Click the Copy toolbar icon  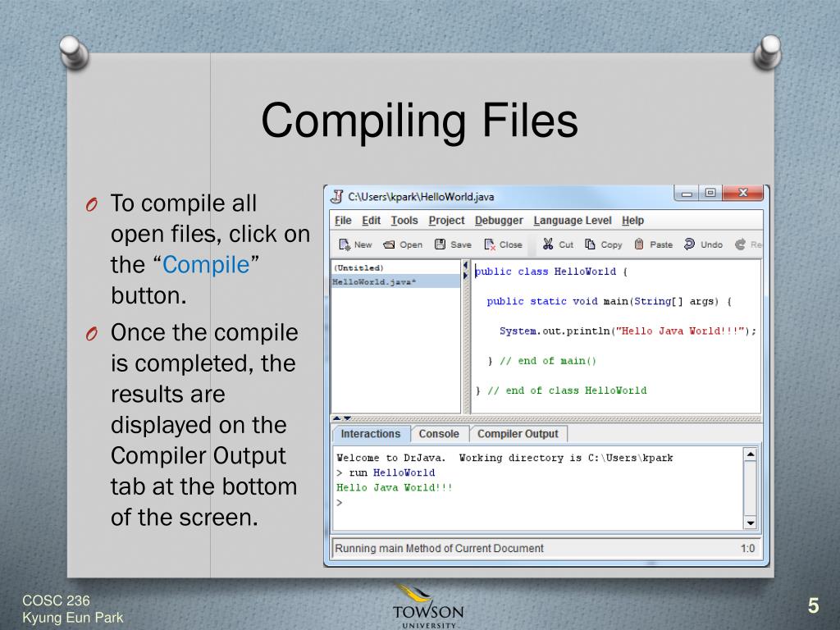point(590,244)
